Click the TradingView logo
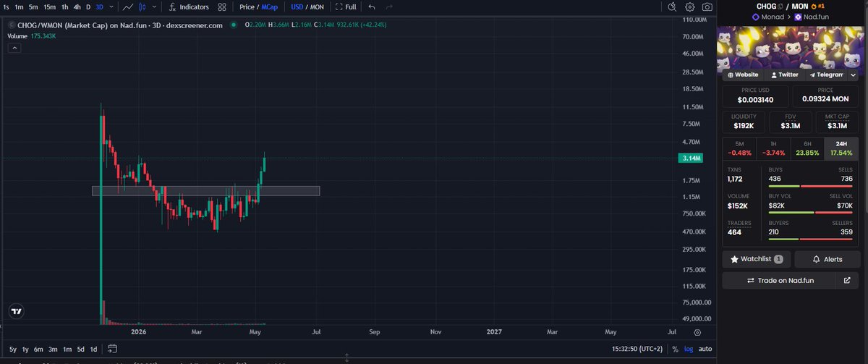Screen dimensions: 868x364 [x=16, y=311]
